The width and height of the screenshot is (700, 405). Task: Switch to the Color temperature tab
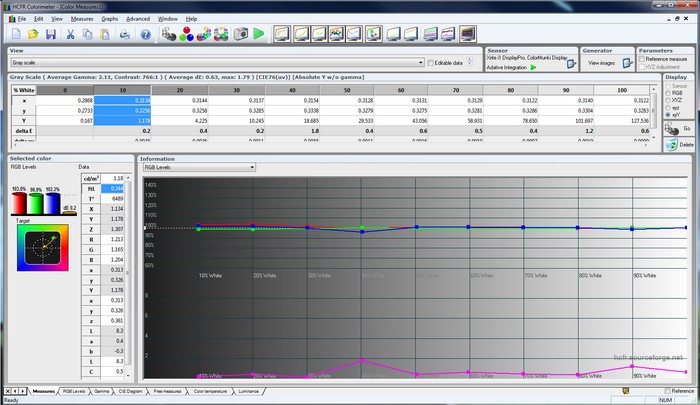click(x=210, y=391)
